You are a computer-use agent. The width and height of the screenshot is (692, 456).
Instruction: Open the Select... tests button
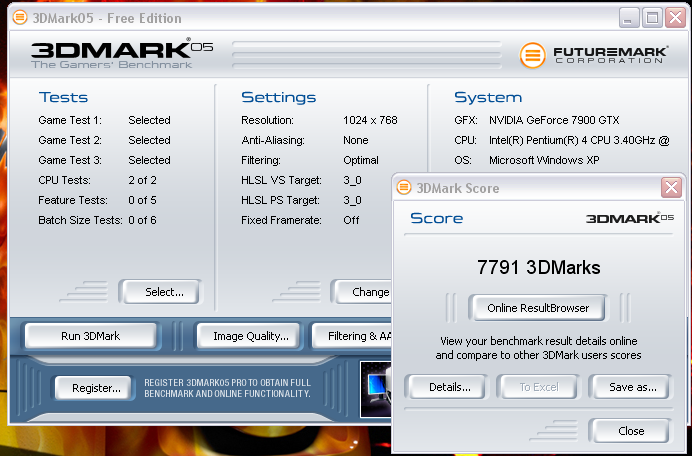160,292
